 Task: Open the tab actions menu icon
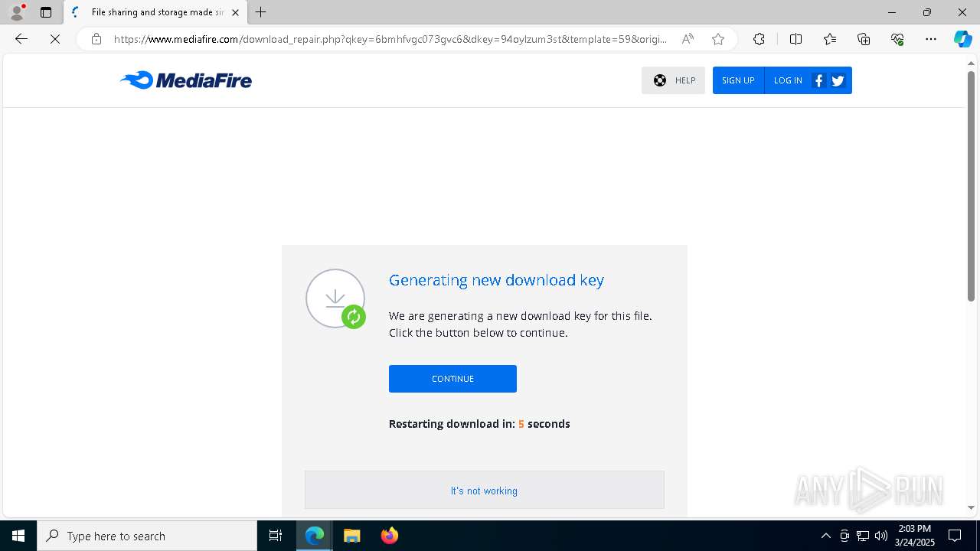46,12
